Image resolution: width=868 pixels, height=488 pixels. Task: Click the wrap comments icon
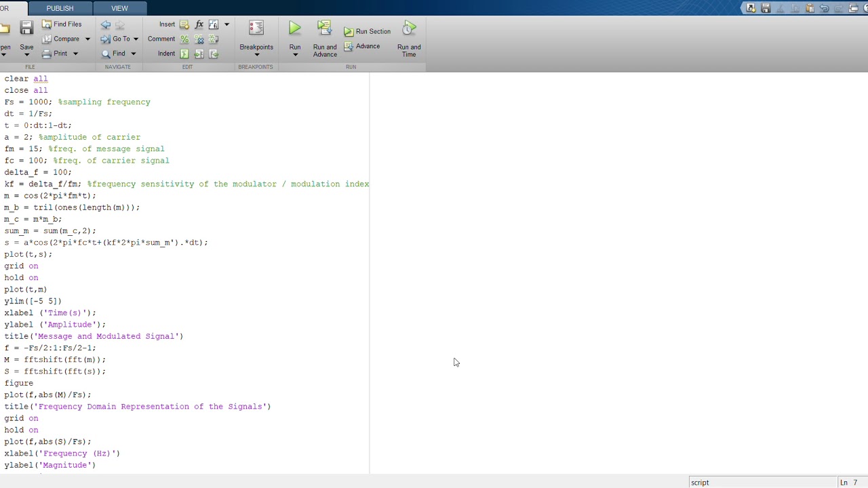(x=214, y=39)
